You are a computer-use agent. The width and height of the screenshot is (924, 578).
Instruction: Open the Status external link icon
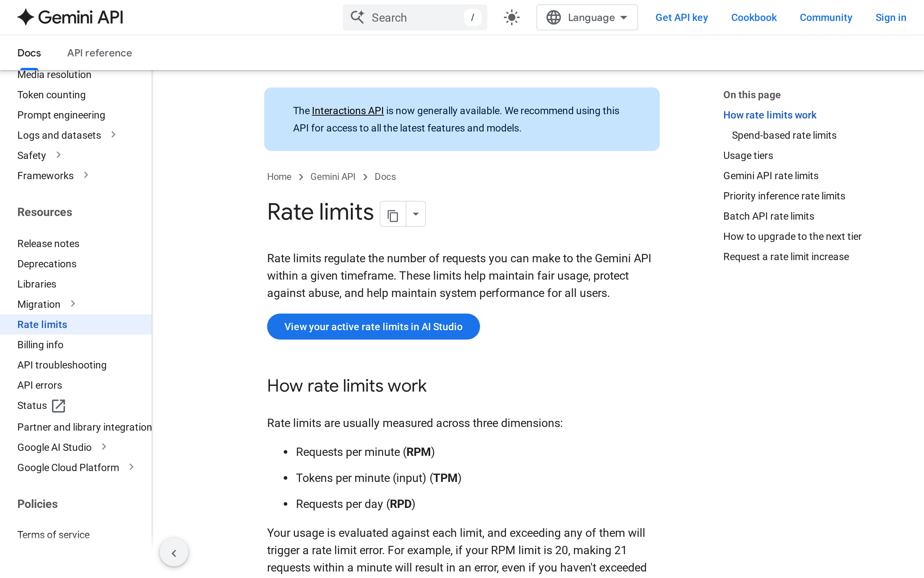click(58, 406)
